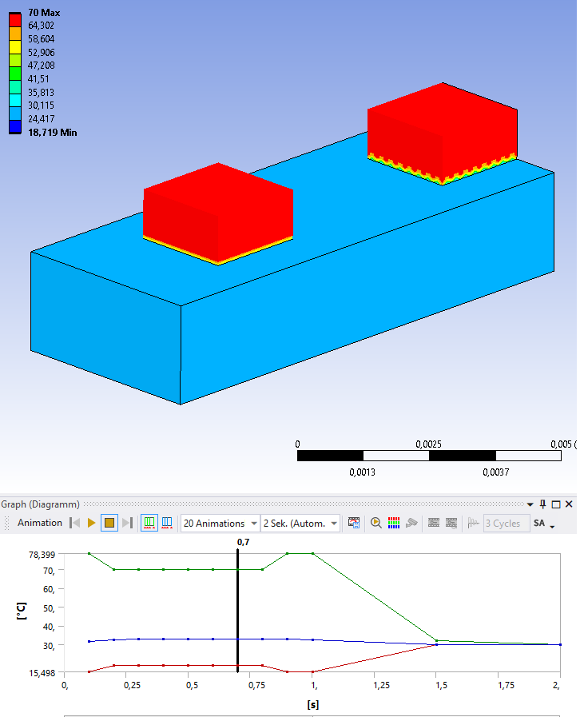The width and height of the screenshot is (588, 725).
Task: Click the 0,7 time marker line in graph
Action: click(237, 611)
